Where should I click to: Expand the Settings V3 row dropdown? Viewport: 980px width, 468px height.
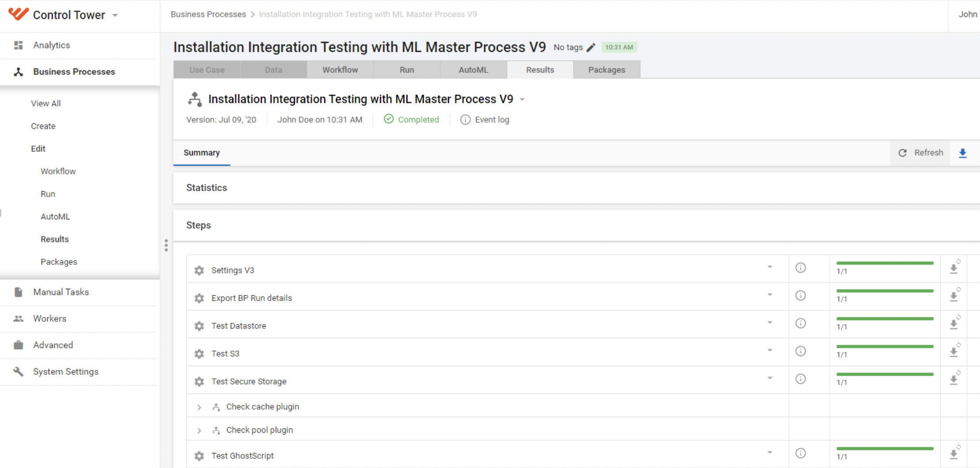(x=770, y=267)
